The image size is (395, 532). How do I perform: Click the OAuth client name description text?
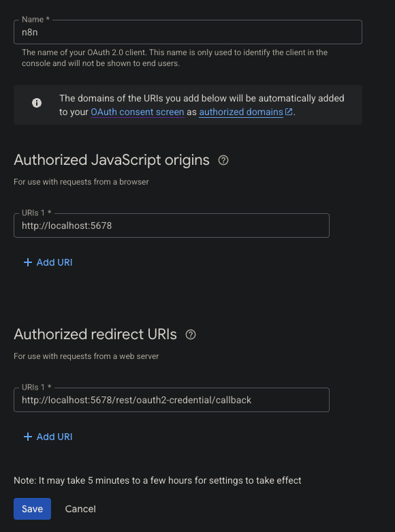(x=175, y=58)
